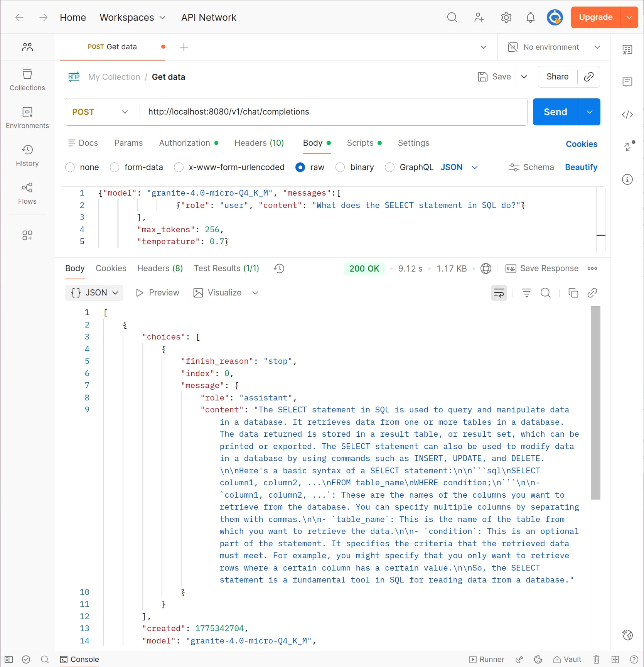Go back with the left arrow
The image size is (644, 667).
(x=19, y=17)
